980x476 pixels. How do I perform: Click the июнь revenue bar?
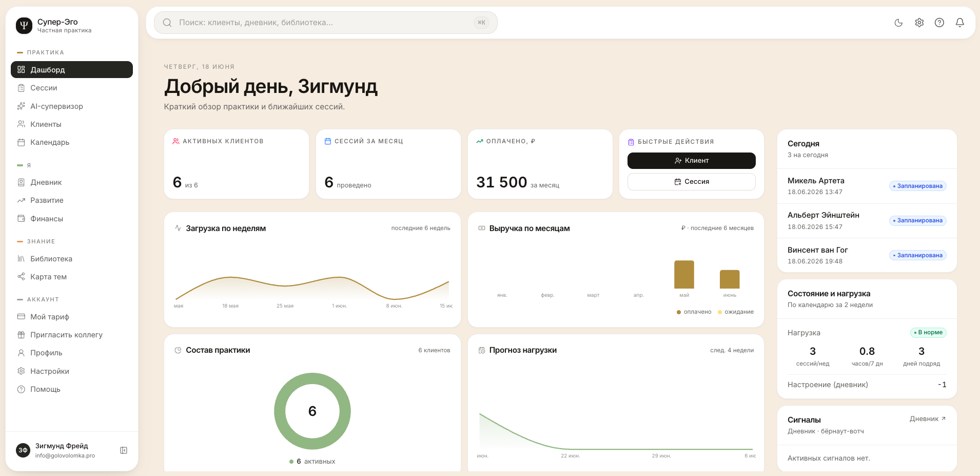coord(730,279)
